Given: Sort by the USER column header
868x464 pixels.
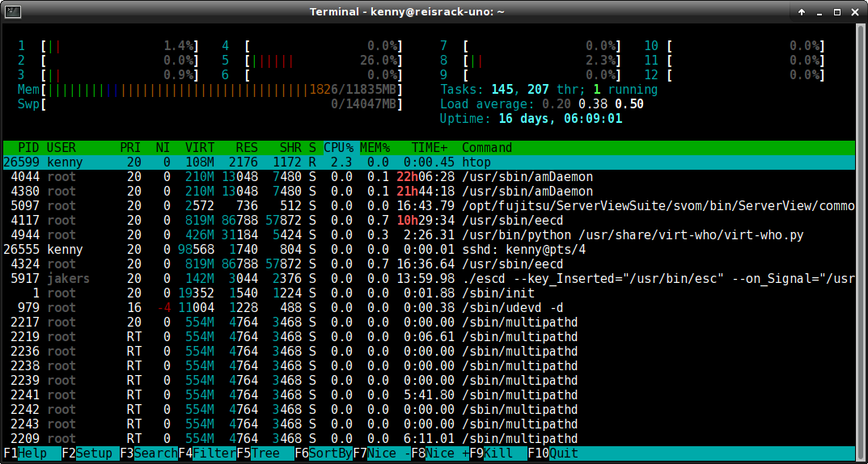Looking at the screenshot, I should 61,148.
